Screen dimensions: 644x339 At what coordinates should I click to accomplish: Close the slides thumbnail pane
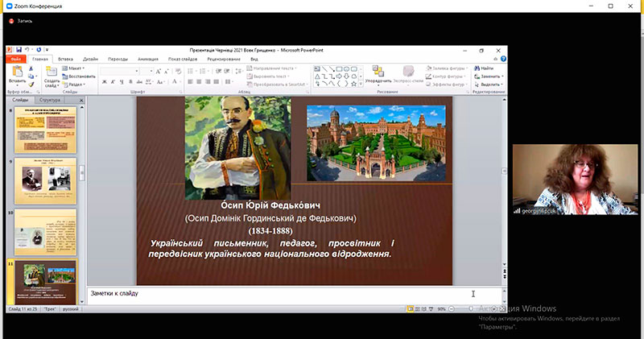(81, 100)
